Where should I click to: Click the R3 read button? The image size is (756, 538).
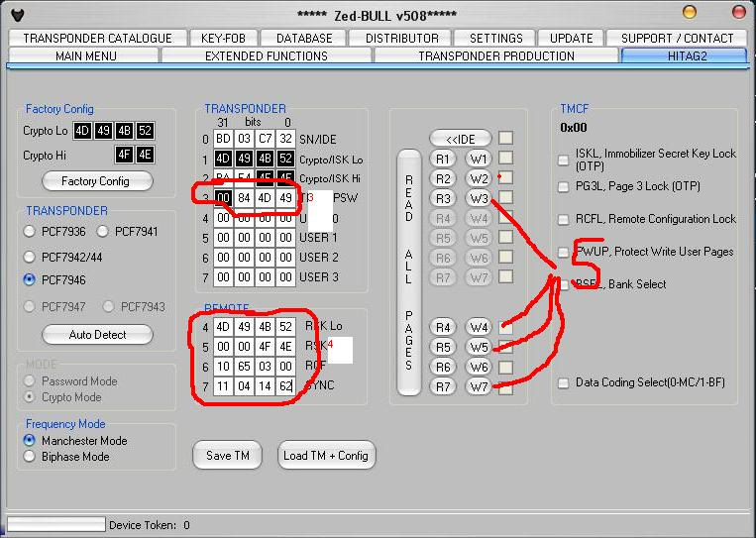442,198
